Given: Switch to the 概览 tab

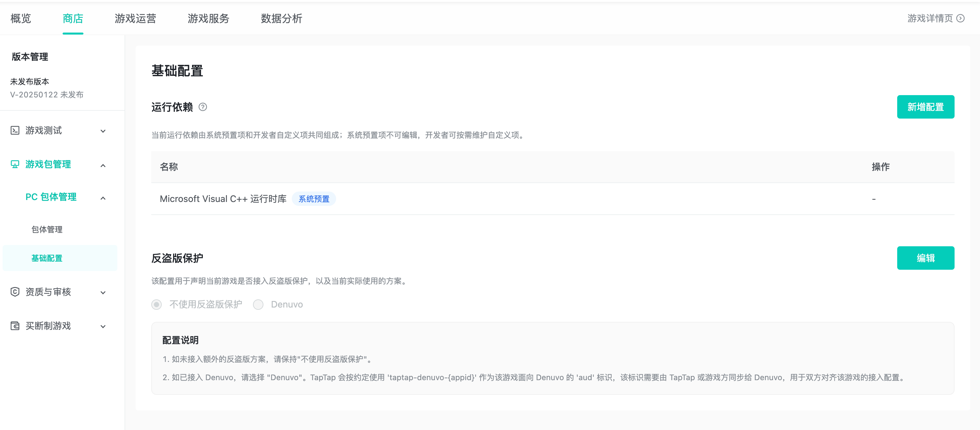Looking at the screenshot, I should [21, 19].
